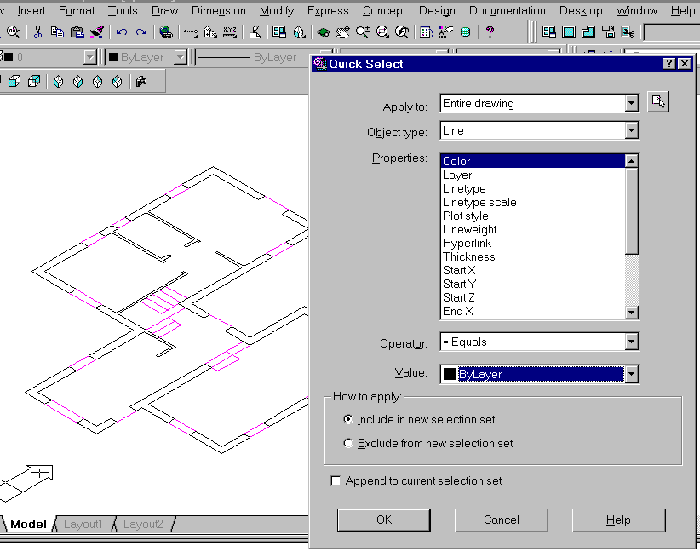Click the Cut scissors icon
The width and height of the screenshot is (700, 552).
point(38,32)
